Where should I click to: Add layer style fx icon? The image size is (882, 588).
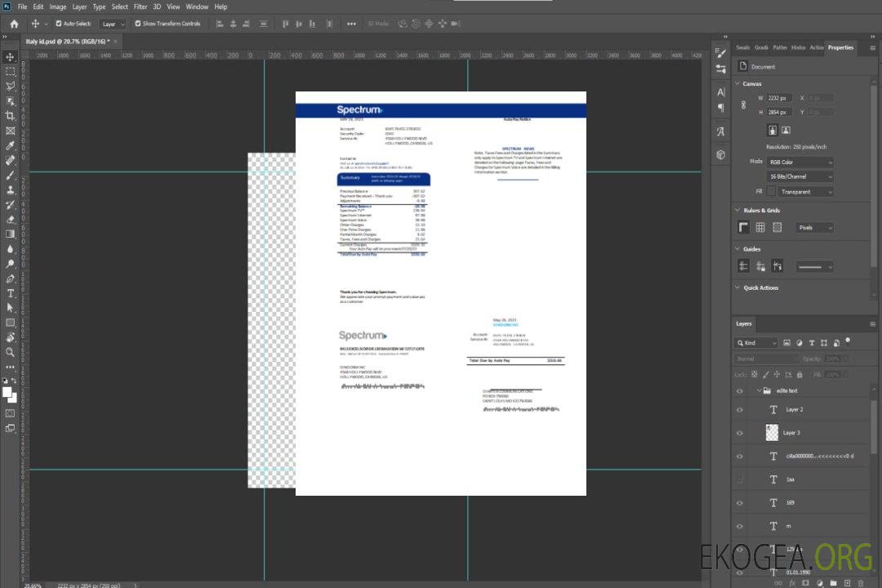[792, 583]
